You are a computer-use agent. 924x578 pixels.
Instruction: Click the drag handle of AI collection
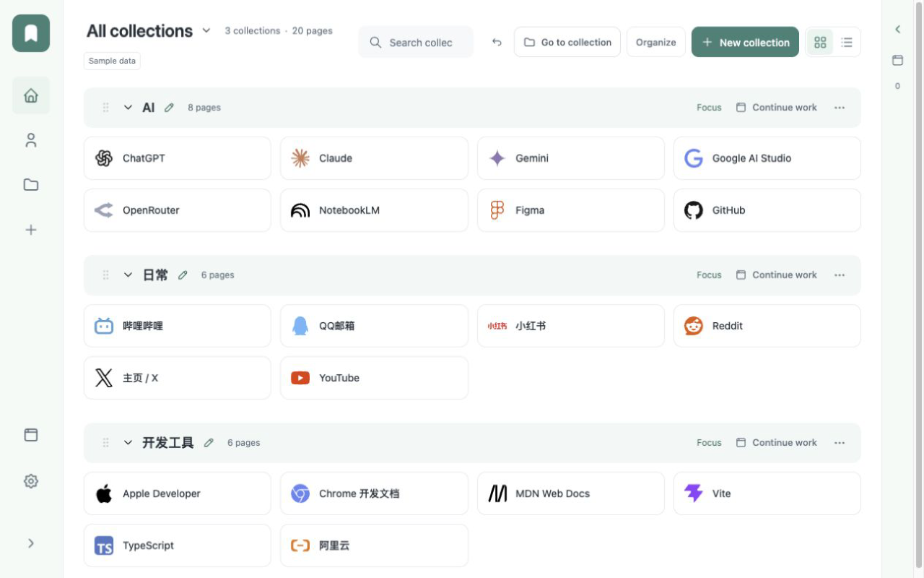(x=105, y=108)
